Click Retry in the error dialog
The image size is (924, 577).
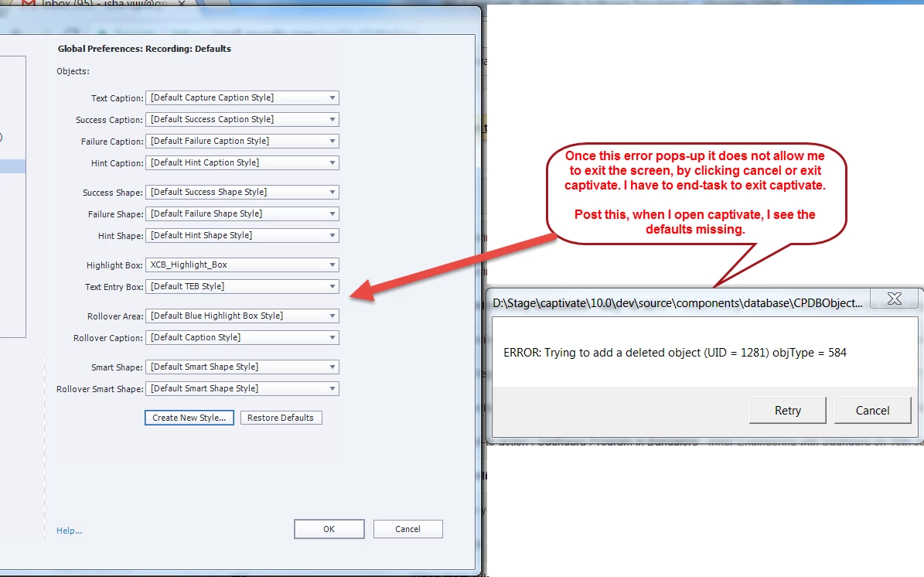787,410
